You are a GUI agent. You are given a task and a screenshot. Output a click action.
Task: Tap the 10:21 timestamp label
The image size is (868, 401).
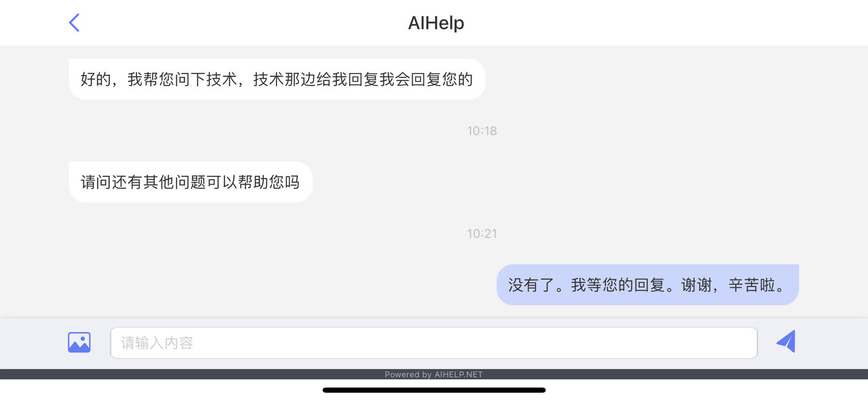482,233
